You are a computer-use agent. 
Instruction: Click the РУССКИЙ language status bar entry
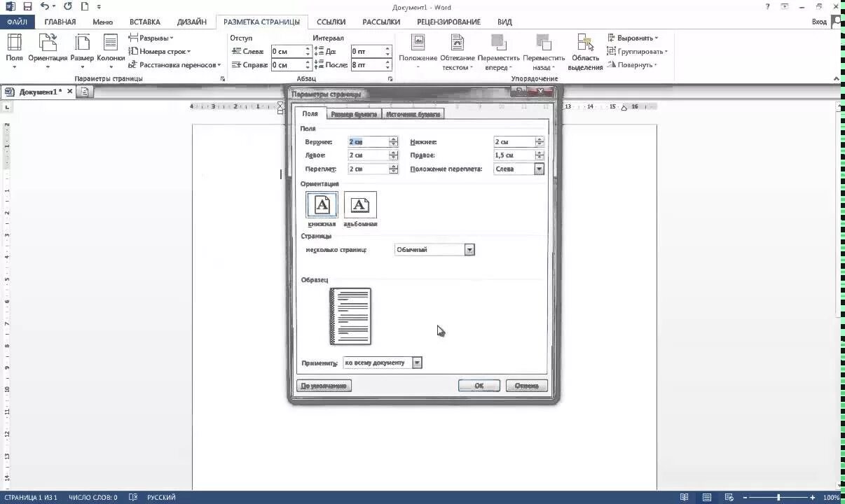(x=161, y=497)
